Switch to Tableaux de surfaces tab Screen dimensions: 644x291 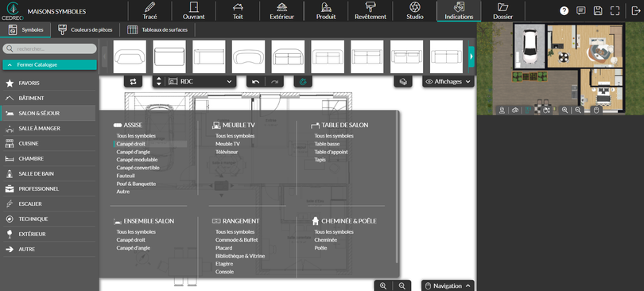point(157,29)
